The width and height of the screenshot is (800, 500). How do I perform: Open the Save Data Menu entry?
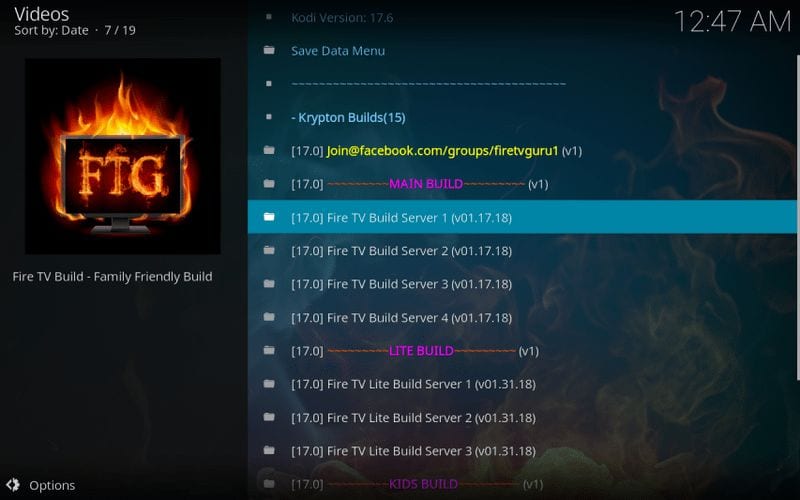pos(522,51)
